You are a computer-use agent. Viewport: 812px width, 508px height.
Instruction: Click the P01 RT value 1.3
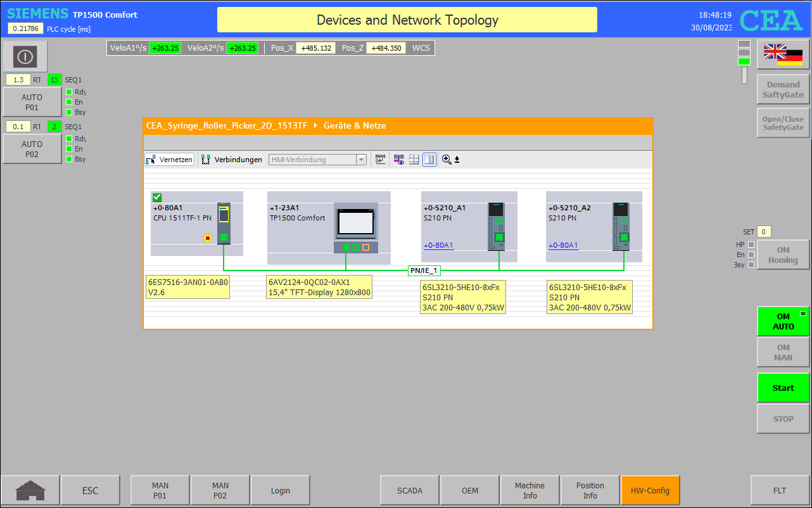pos(18,80)
